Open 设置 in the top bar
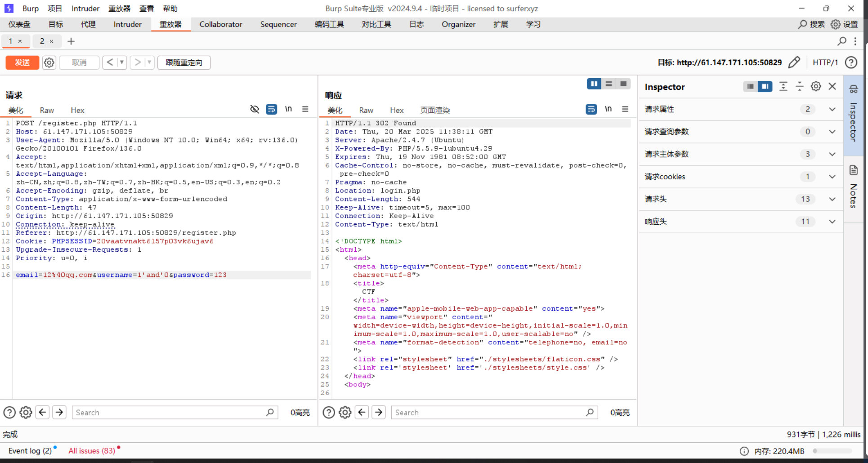 click(844, 24)
